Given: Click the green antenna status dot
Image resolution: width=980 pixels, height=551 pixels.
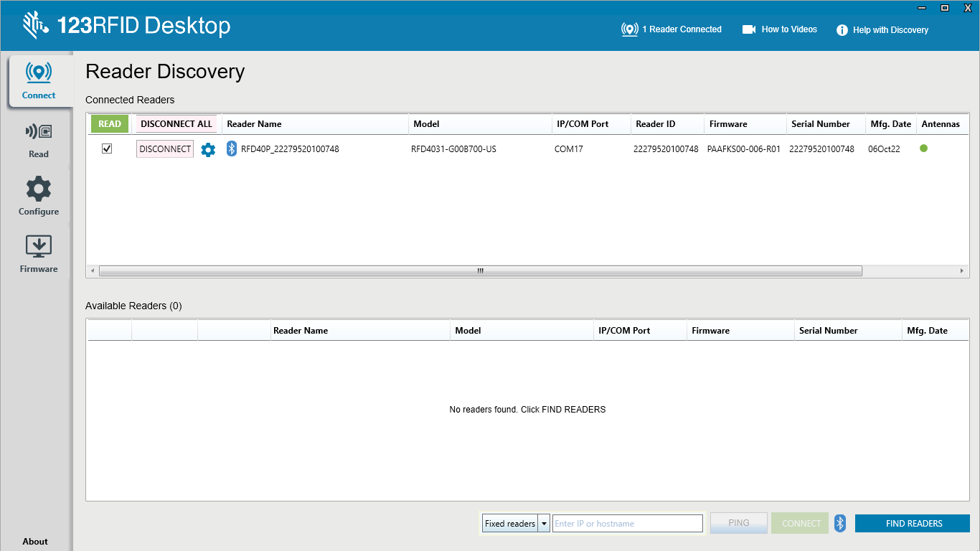Looking at the screenshot, I should [923, 149].
